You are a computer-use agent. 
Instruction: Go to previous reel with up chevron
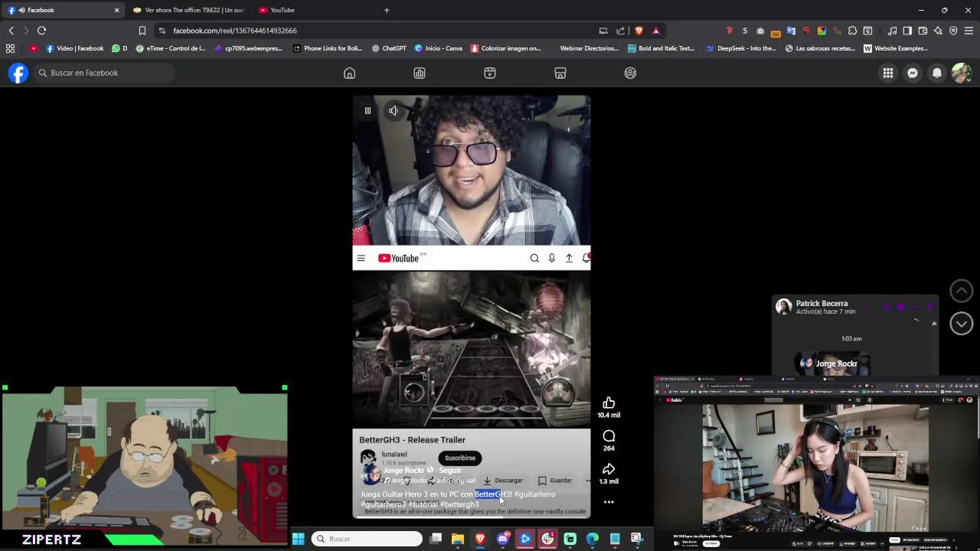962,291
